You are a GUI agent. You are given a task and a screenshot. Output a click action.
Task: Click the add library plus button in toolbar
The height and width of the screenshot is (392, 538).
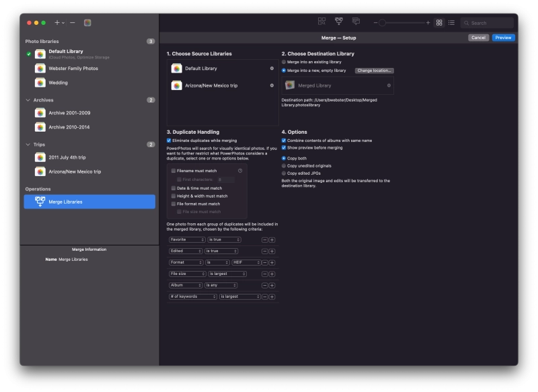[x=57, y=22]
